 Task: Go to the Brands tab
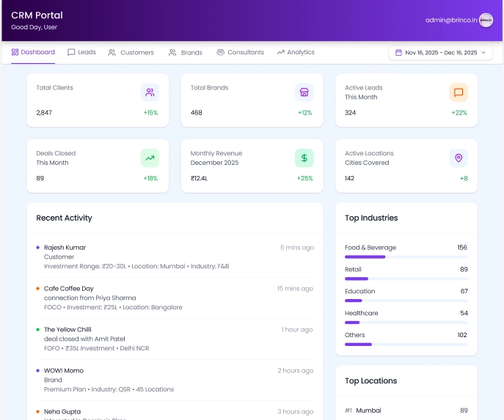point(185,53)
